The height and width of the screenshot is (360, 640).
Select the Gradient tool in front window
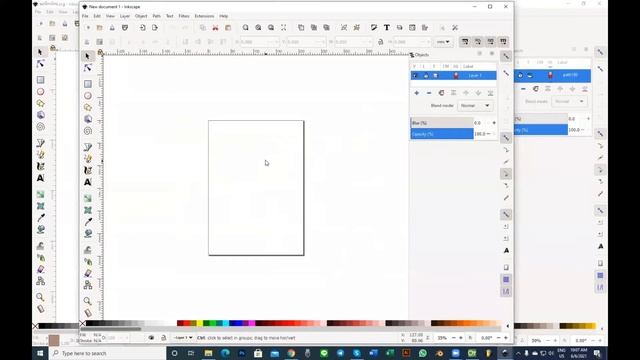pos(88,198)
